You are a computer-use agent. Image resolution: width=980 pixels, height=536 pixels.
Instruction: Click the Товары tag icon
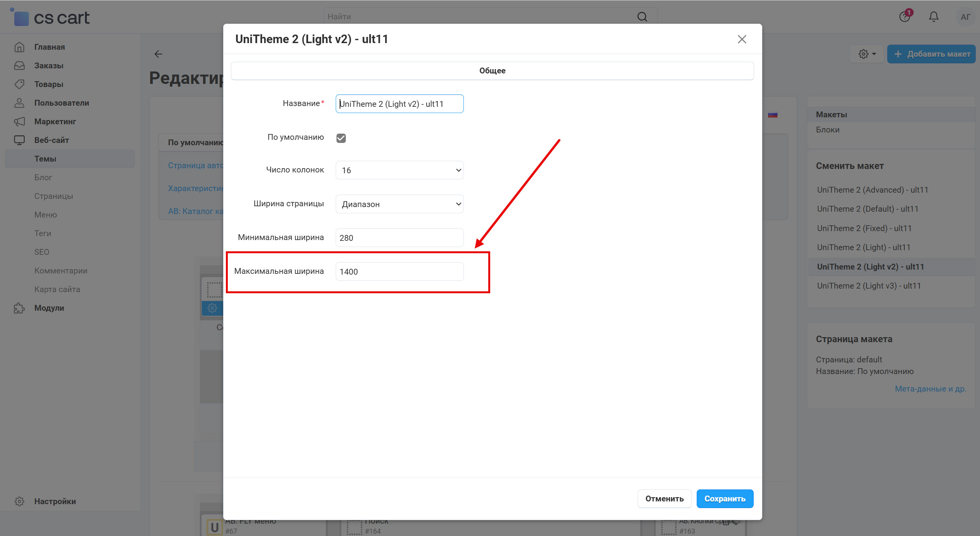point(19,84)
